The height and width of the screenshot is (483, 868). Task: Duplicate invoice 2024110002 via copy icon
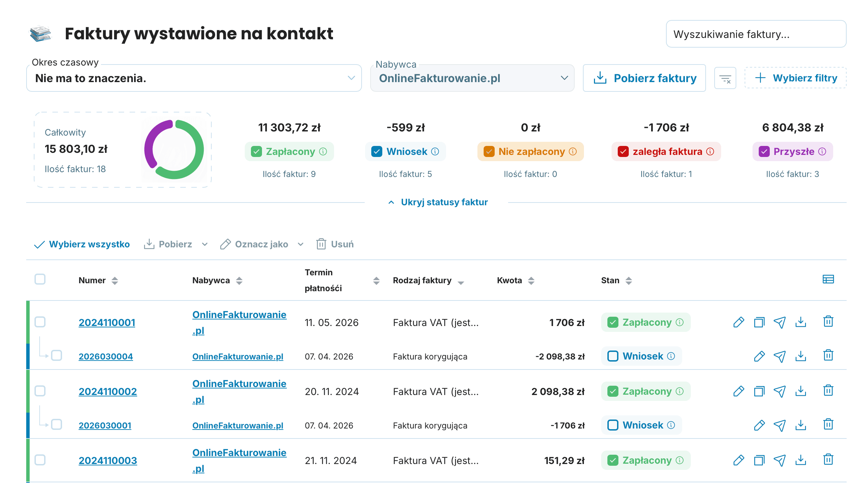point(759,391)
